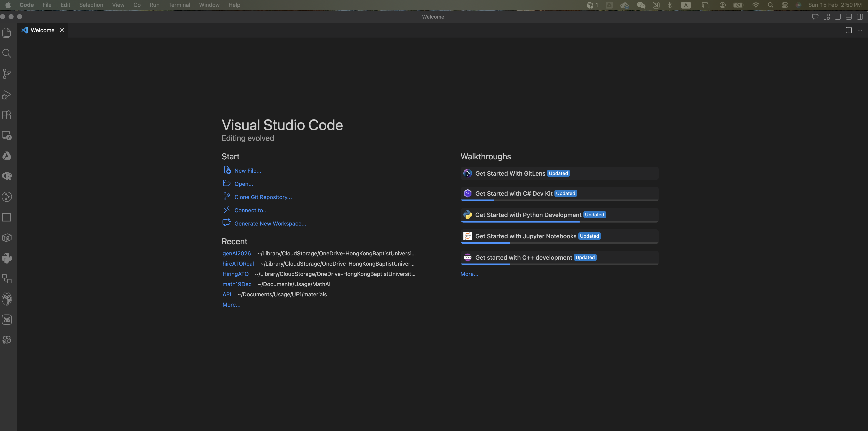Open the Terminal menu
The width and height of the screenshot is (868, 431).
coord(179,5)
